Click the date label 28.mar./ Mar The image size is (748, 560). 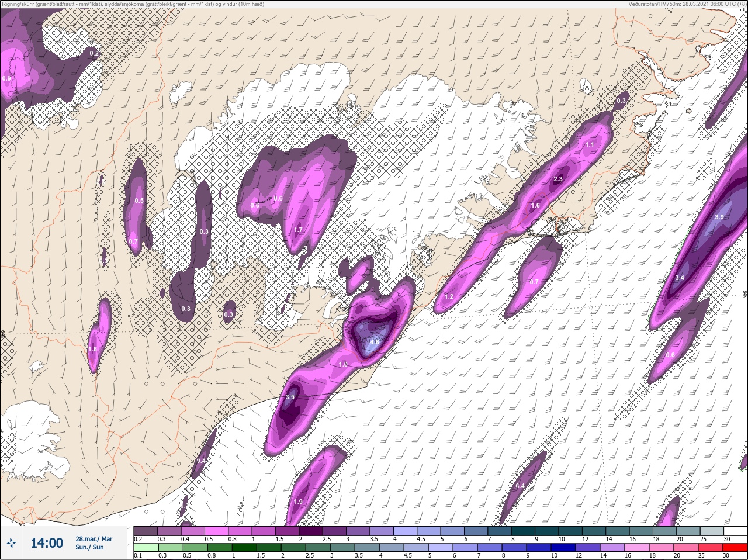(94, 539)
